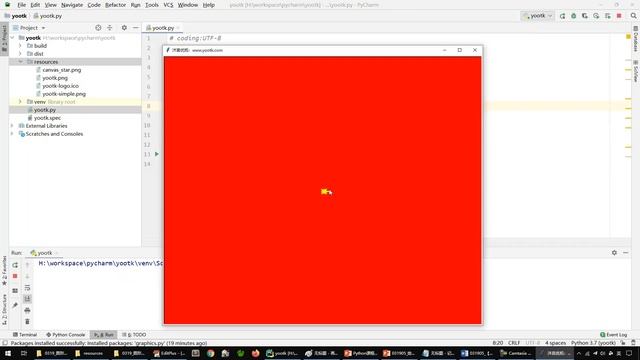Open the VCS menu
640x360 pixels.
point(168,5)
